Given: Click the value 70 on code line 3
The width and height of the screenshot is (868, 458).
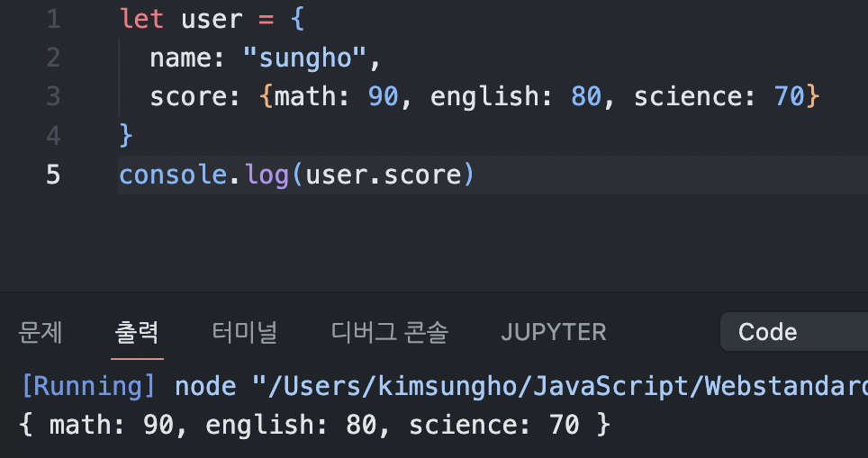Looking at the screenshot, I should point(790,97).
